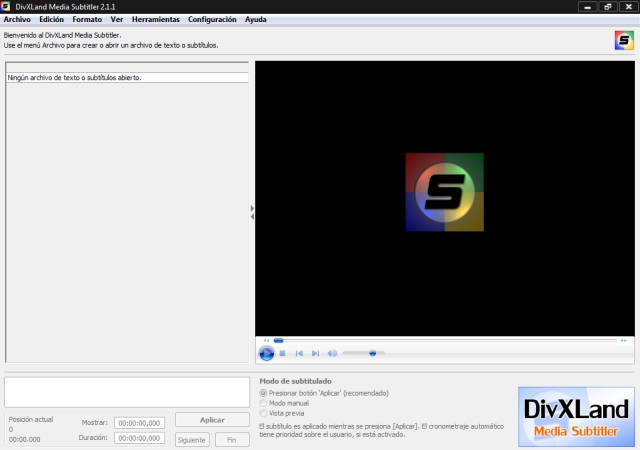640x450 pixels.
Task: Click the Duración time field
Action: click(139, 438)
